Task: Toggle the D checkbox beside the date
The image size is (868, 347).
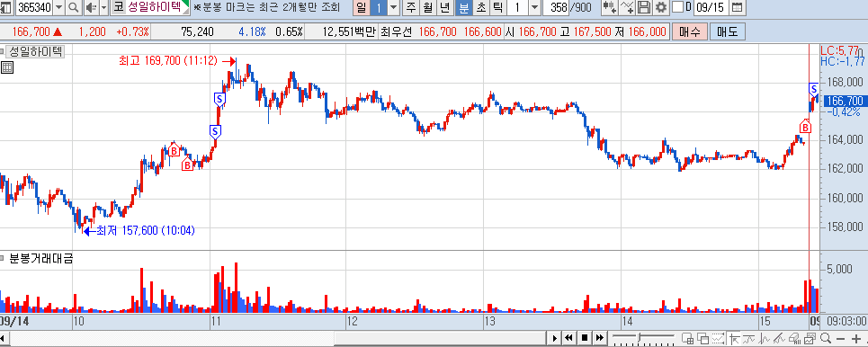Action: 677,7
